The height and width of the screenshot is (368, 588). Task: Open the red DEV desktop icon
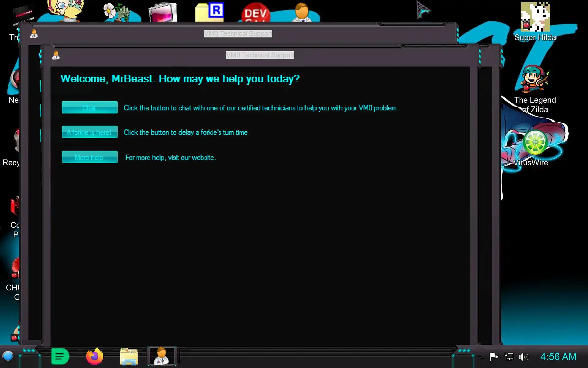tap(256, 13)
